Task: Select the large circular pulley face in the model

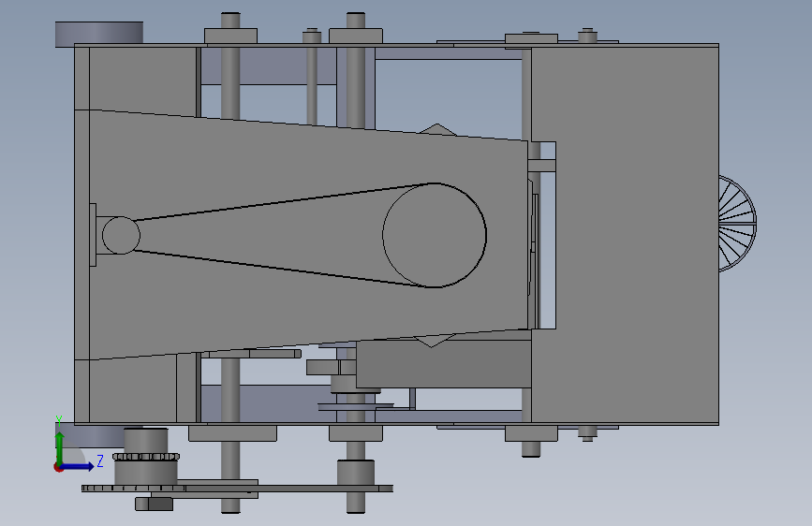Action: tap(435, 235)
